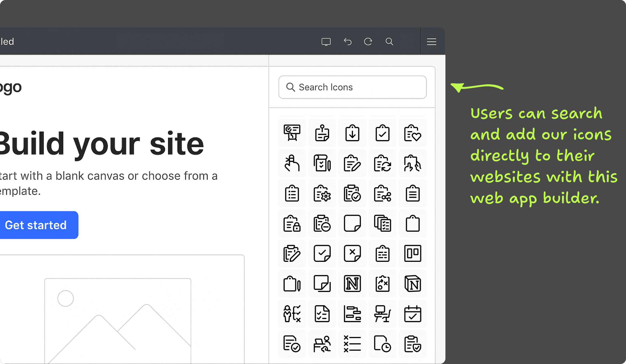Select the clipboard shield verification icon

[x=413, y=344]
